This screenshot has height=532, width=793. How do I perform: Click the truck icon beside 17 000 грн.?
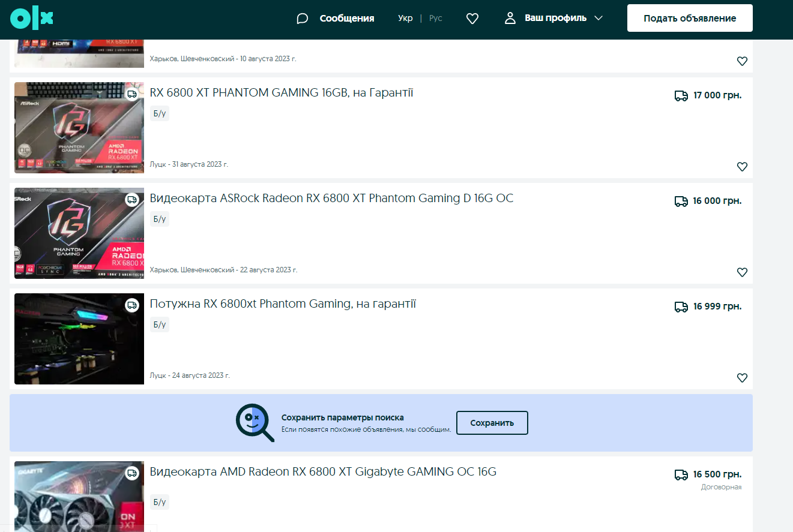click(681, 95)
